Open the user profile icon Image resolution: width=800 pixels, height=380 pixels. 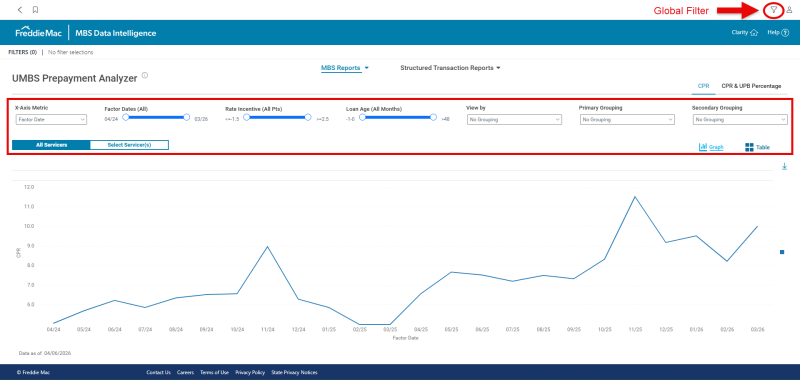[790, 10]
